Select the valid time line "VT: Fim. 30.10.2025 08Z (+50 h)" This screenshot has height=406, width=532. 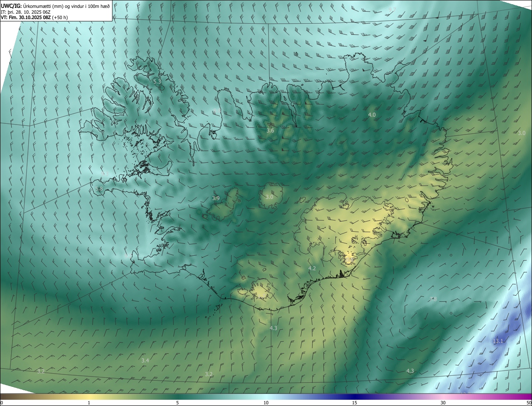tap(34, 17)
